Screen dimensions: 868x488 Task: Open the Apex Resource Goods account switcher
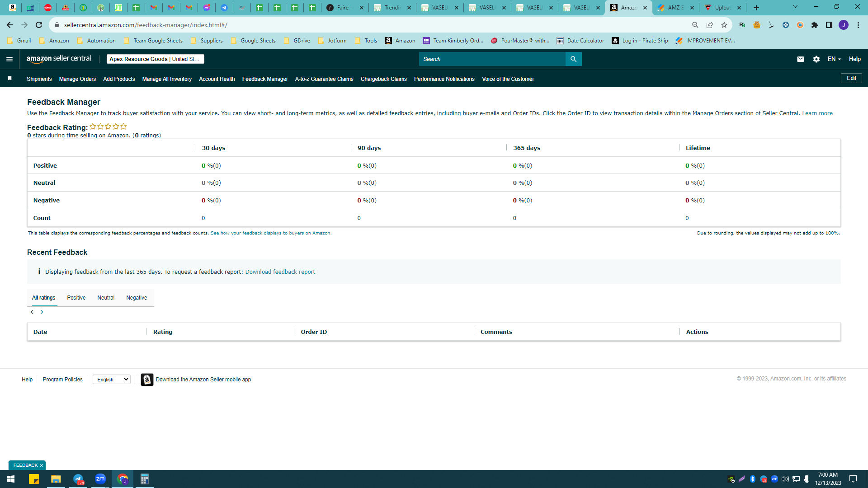[156, 59]
